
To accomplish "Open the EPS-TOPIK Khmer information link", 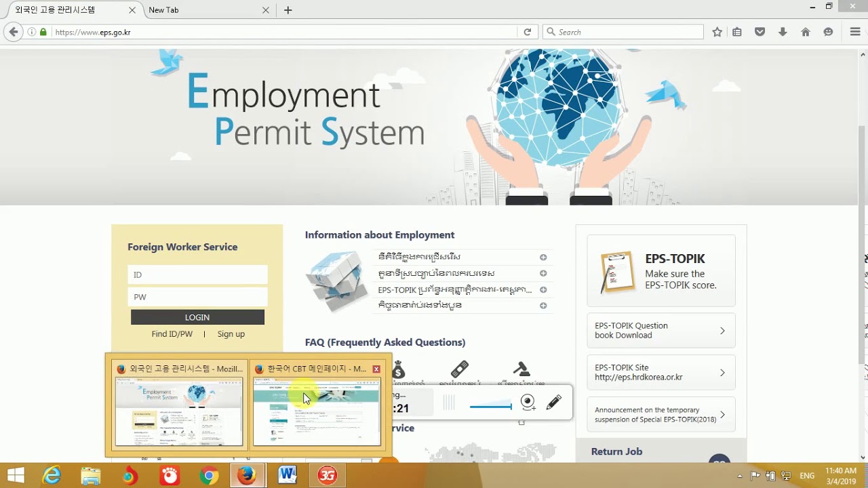I will tap(455, 289).
